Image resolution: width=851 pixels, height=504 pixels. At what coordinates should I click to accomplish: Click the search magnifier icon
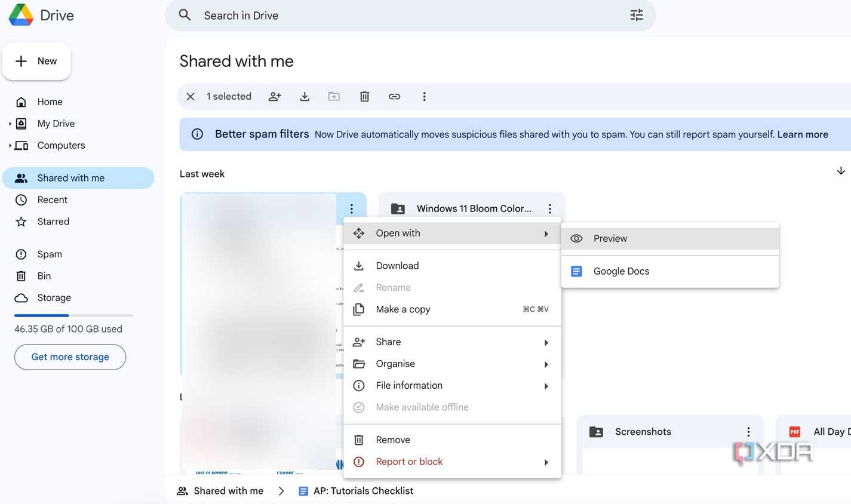pos(185,15)
